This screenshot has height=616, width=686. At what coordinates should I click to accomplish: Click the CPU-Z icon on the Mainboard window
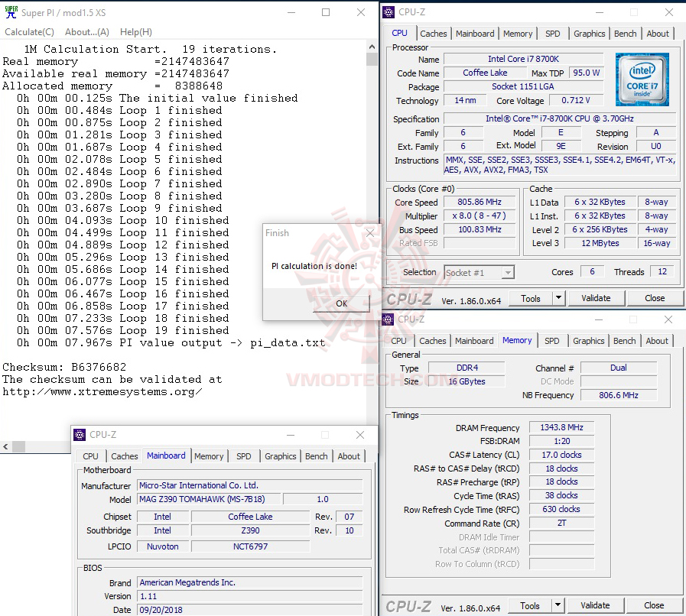[x=79, y=434]
